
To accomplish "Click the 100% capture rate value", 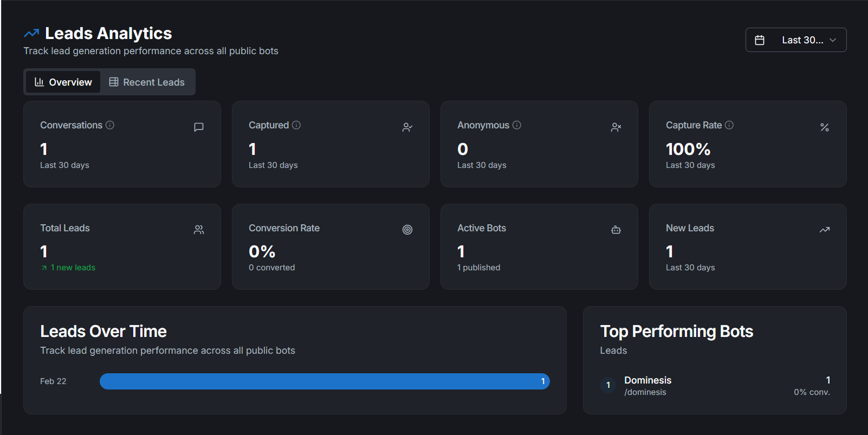I will click(x=688, y=149).
